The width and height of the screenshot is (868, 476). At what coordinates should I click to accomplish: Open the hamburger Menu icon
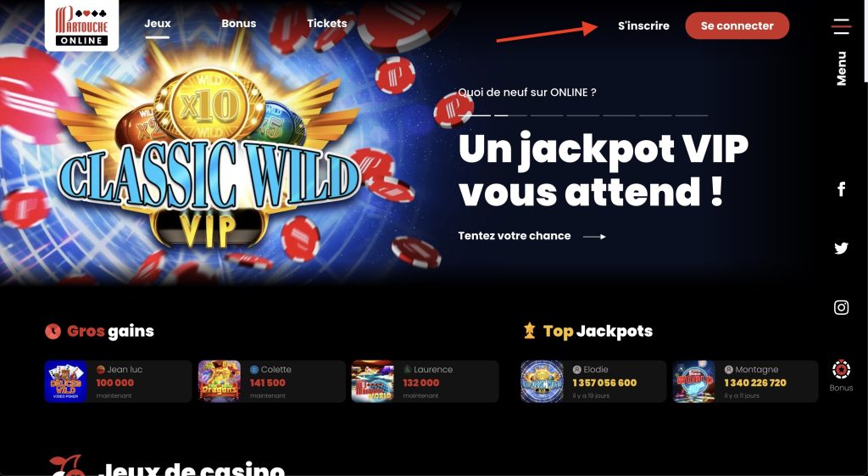(841, 26)
